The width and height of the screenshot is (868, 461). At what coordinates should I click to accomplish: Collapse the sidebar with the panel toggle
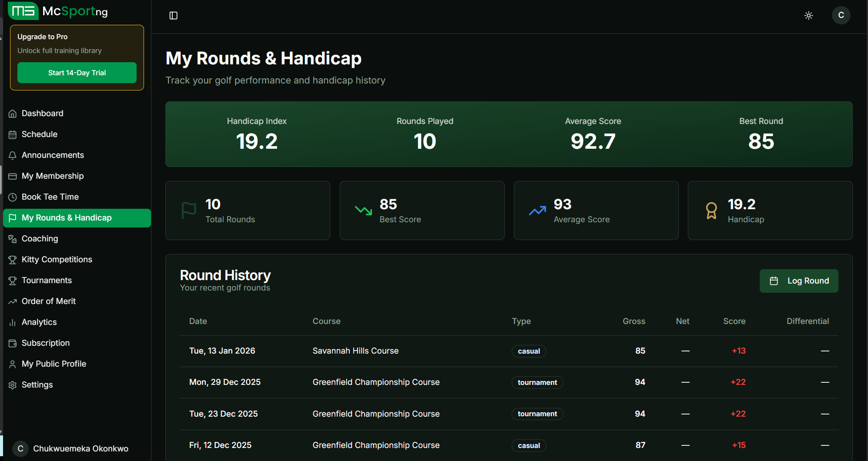[173, 15]
